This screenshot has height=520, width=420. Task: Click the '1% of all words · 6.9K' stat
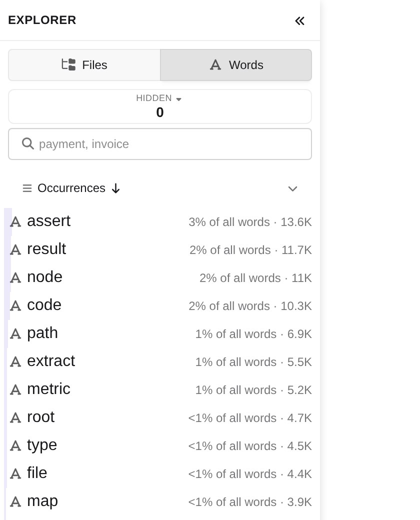tap(253, 334)
